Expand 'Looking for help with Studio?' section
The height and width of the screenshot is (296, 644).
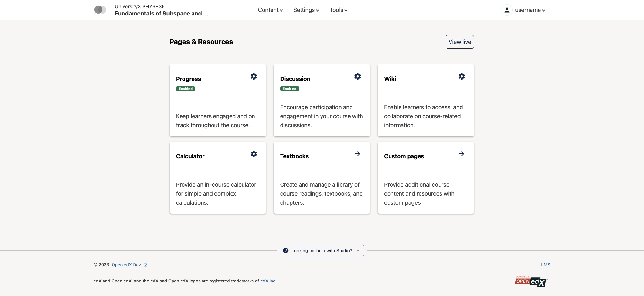click(322, 251)
